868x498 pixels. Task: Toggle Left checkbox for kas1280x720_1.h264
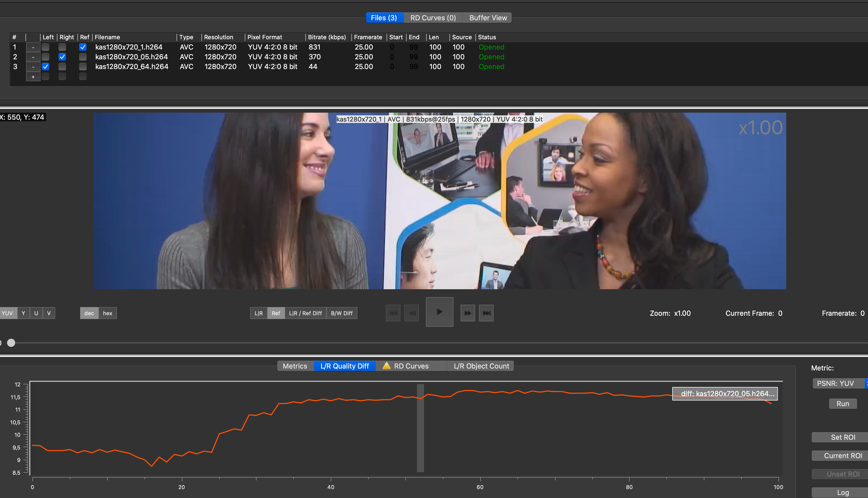click(45, 47)
